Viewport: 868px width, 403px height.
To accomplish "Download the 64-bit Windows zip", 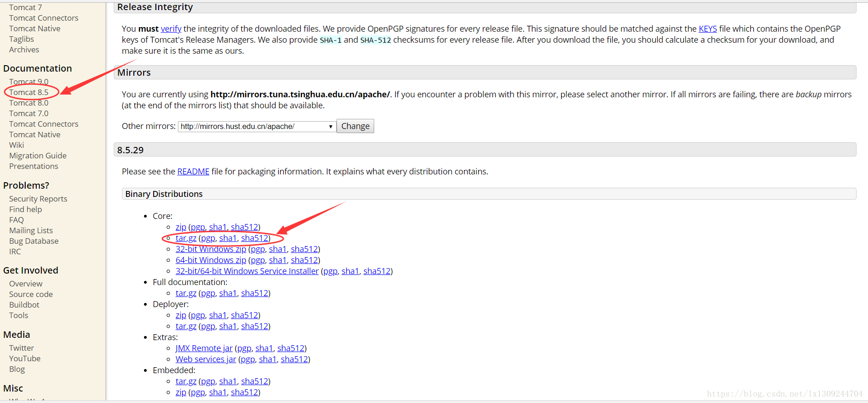I will 211,260.
